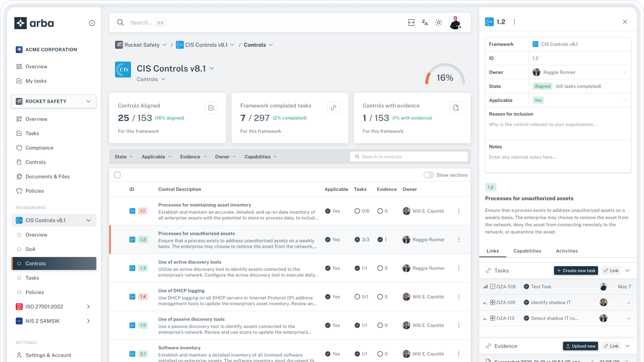644x362 pixels.
Task: Open the user profile avatar menu
Action: point(455,22)
